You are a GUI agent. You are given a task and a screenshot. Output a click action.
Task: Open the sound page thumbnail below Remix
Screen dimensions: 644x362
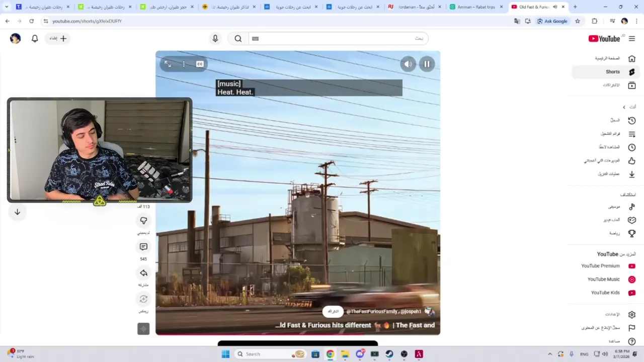click(143, 329)
